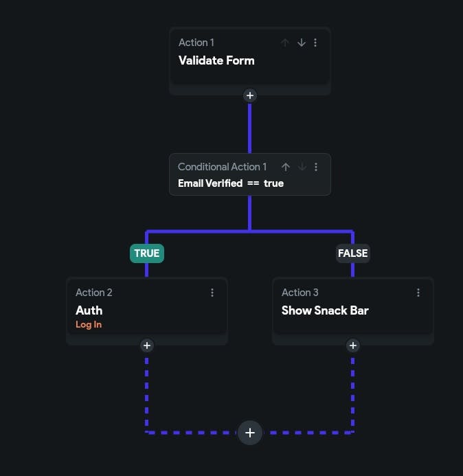Viewport: 463px width, 476px height.
Task: Open the three-dot menu on Validate Form action
Action: coord(315,43)
